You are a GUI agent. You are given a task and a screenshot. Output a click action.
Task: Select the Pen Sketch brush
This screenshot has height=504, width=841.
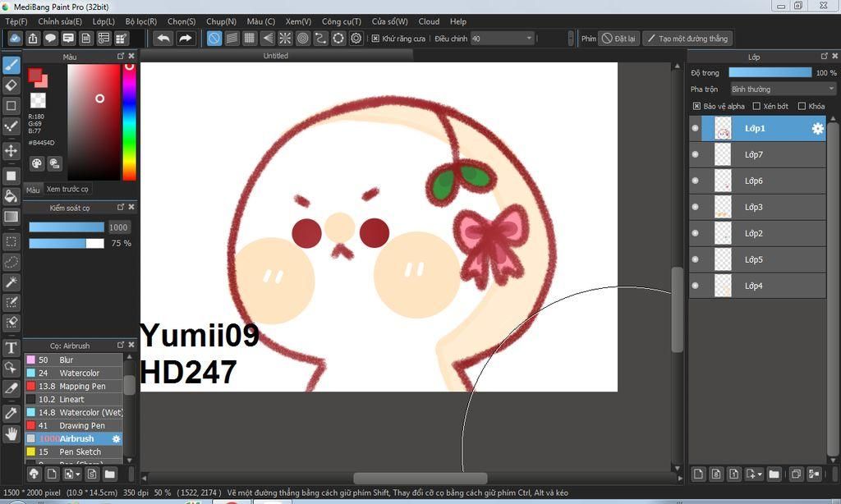tap(74, 452)
